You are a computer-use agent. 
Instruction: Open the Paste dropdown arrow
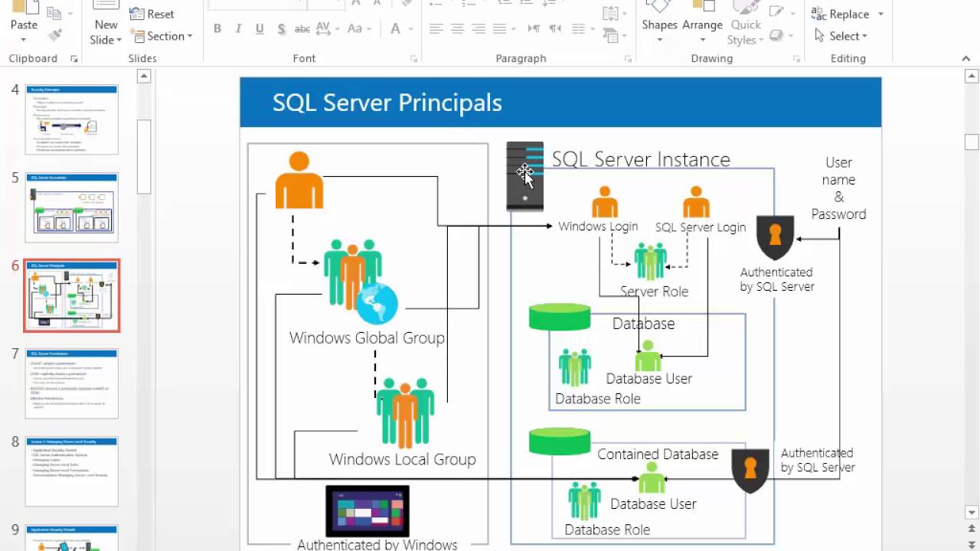pyautogui.click(x=24, y=40)
